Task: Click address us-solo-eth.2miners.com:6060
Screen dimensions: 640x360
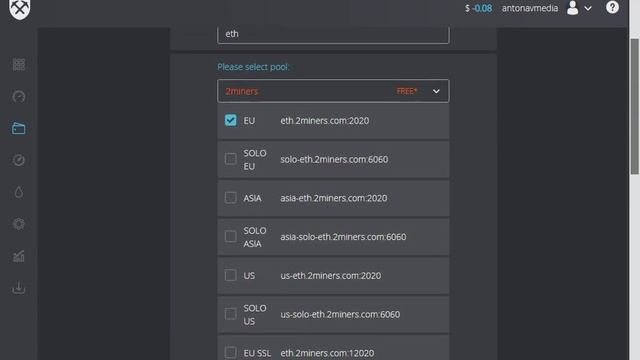Action: click(x=340, y=314)
